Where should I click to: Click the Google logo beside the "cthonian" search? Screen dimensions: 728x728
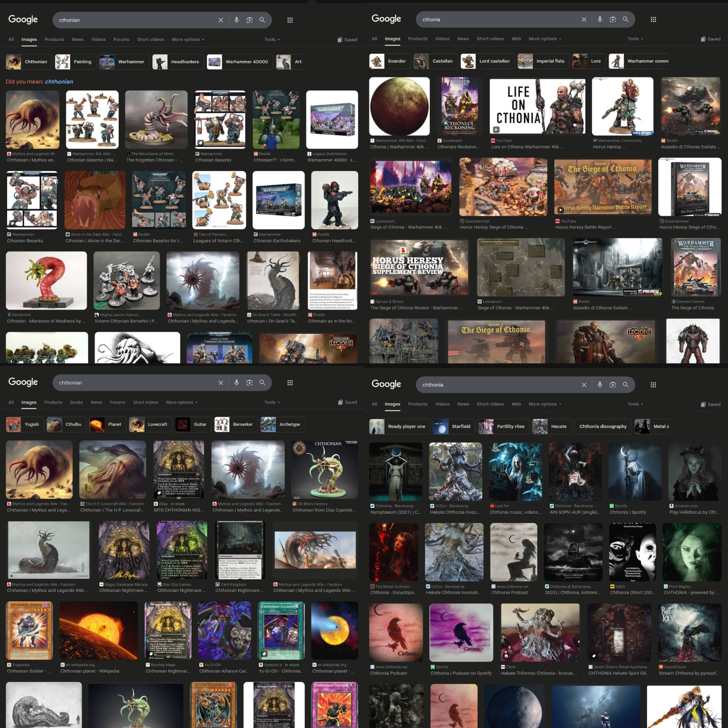[x=23, y=20]
